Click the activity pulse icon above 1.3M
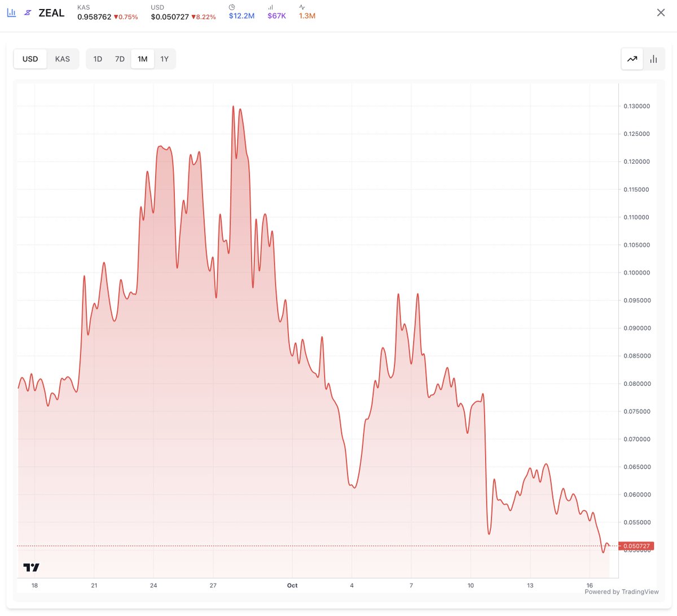The width and height of the screenshot is (677, 616). [x=302, y=7]
